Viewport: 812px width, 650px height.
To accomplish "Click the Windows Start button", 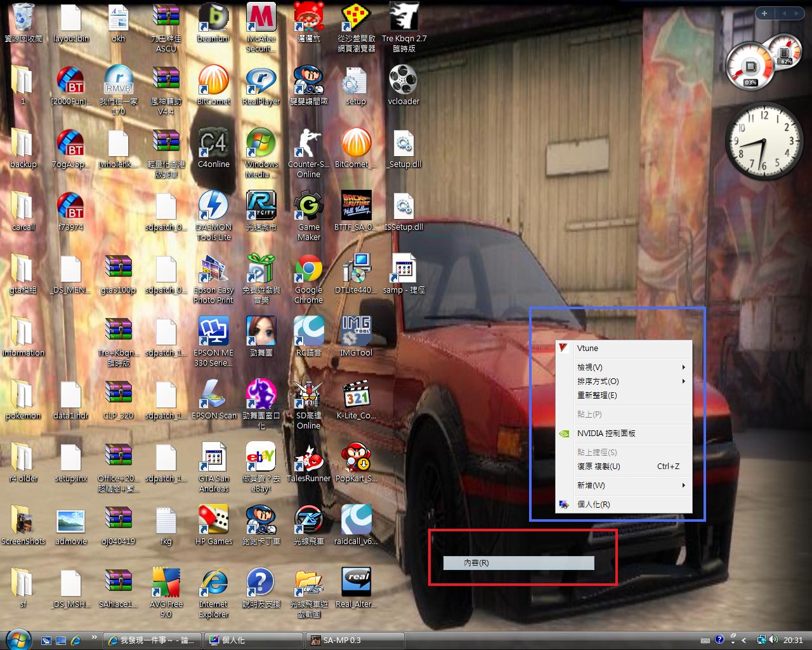I will coord(17,639).
